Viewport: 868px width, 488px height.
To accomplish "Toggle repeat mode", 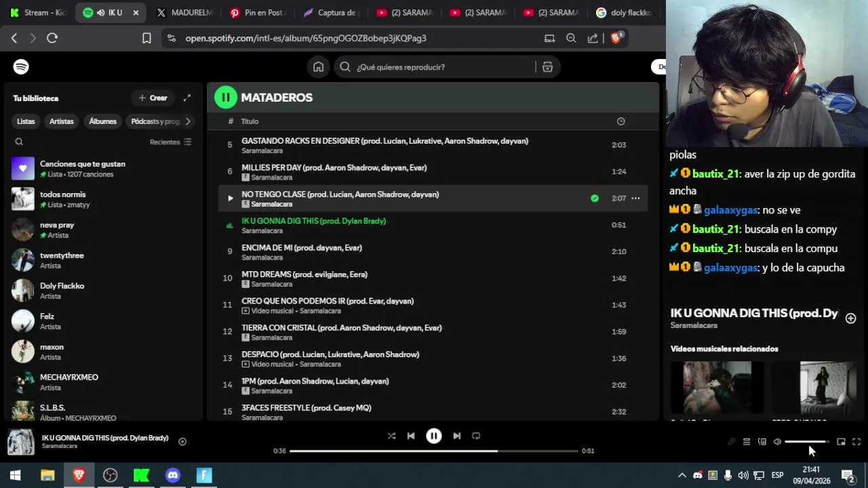I will 476,436.
